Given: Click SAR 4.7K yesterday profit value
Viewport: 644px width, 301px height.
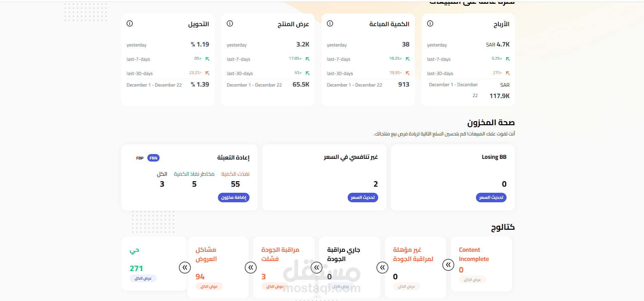Looking at the screenshot, I should coord(498,44).
